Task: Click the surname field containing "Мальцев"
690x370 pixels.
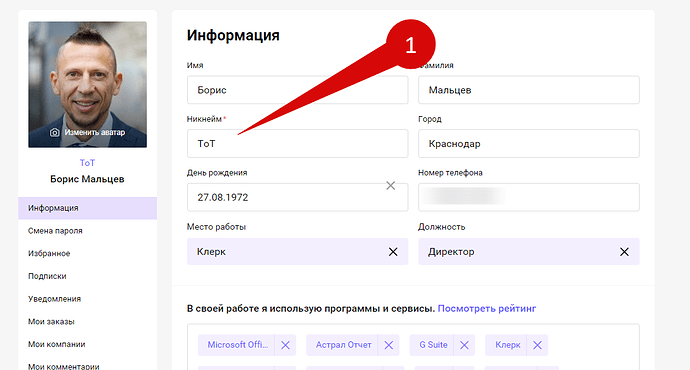Action: click(529, 90)
